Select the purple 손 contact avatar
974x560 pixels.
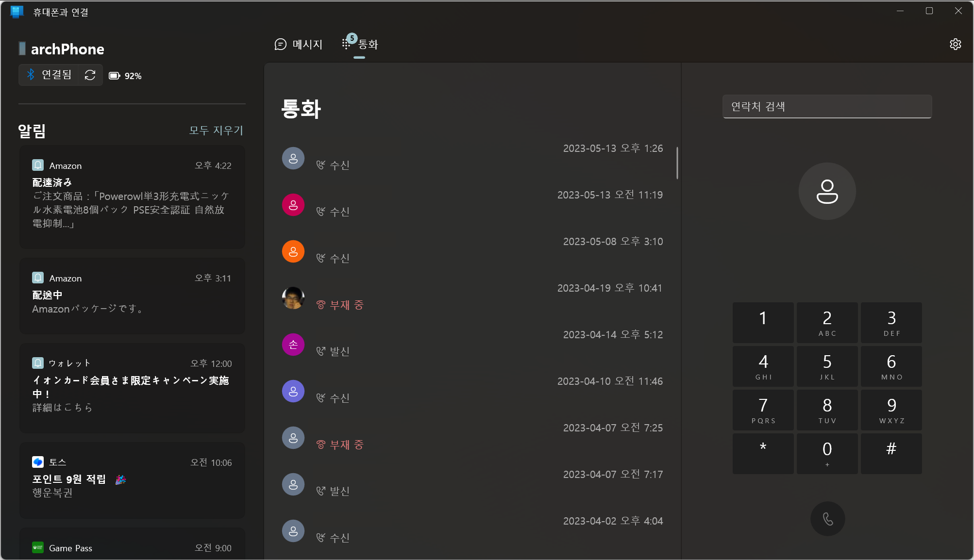(x=293, y=344)
